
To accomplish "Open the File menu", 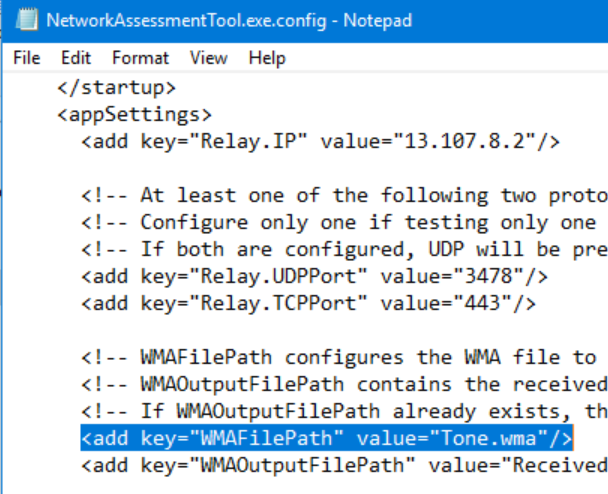I will pyautogui.click(x=27, y=58).
